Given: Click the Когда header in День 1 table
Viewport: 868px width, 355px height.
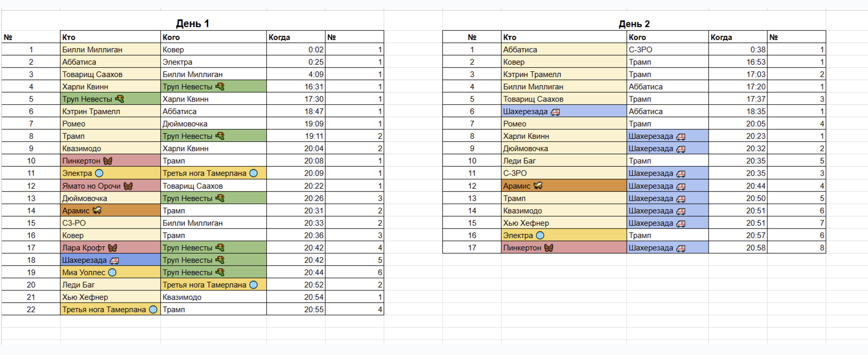Looking at the screenshot, I should click(296, 37).
